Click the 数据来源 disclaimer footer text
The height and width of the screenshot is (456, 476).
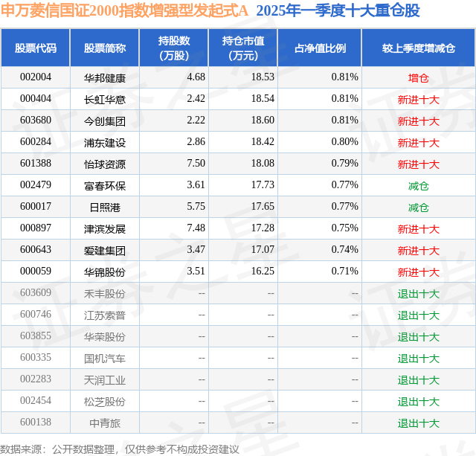coord(120,449)
